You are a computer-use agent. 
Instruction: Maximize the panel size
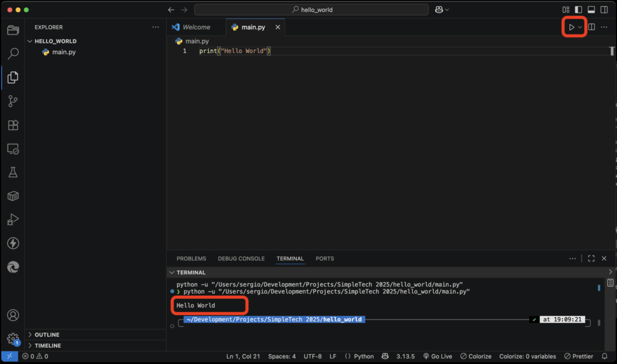[x=592, y=259]
